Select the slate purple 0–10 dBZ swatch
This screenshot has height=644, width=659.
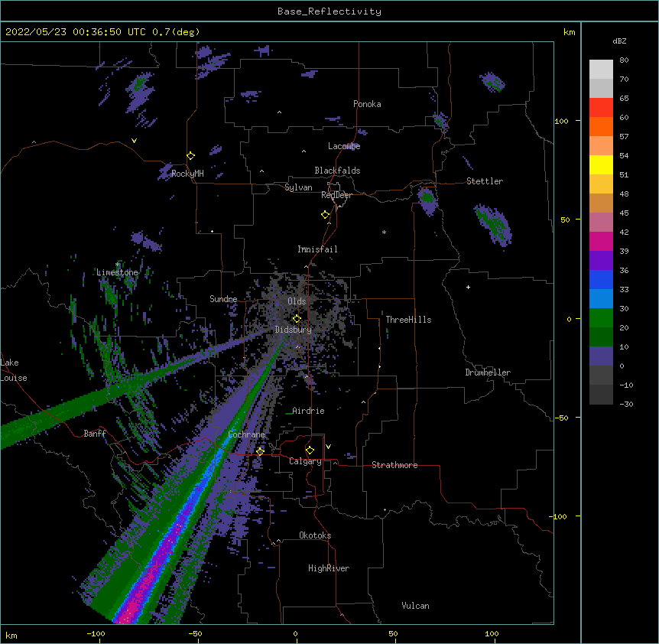click(601, 356)
